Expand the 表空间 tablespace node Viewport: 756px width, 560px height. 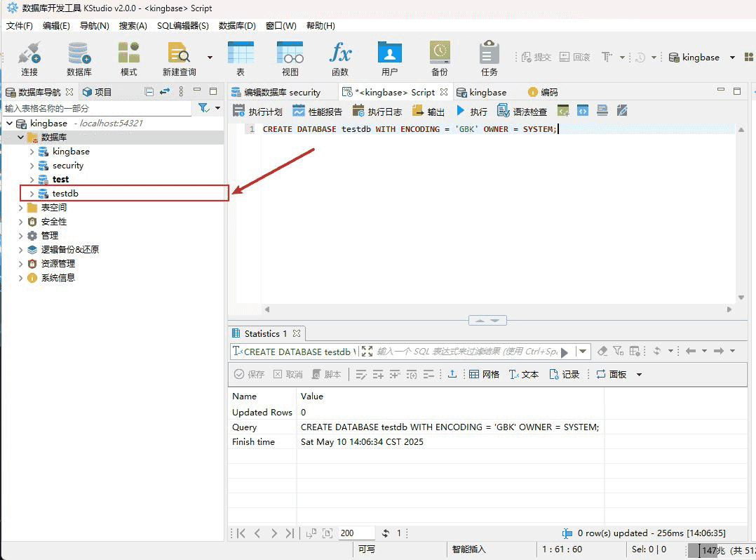click(20, 208)
